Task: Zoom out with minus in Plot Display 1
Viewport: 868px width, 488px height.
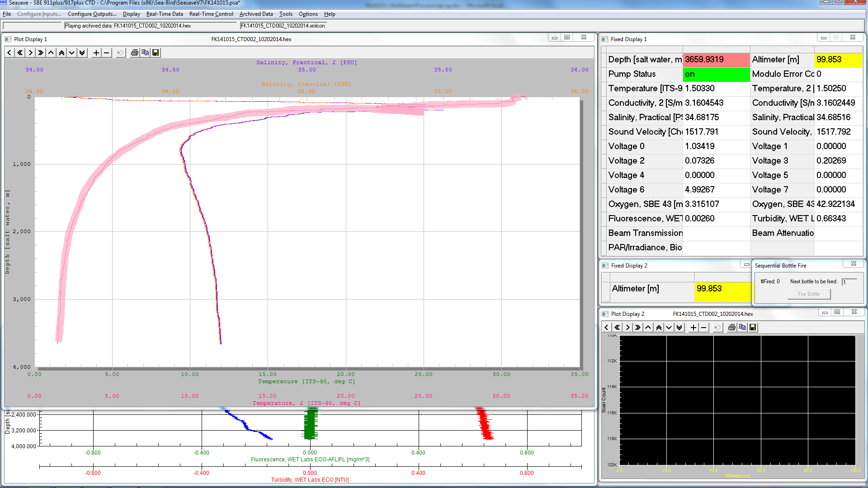Action: point(107,53)
